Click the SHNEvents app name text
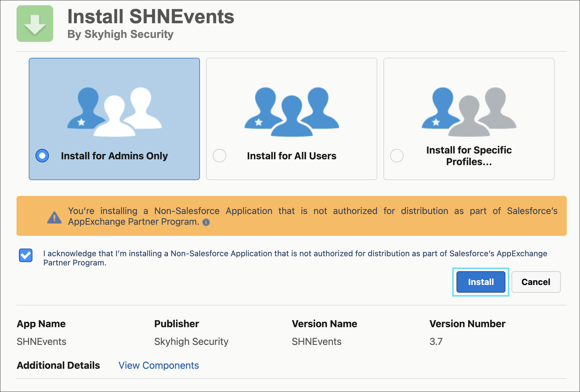Screen dimensions: 580x392 (41, 342)
